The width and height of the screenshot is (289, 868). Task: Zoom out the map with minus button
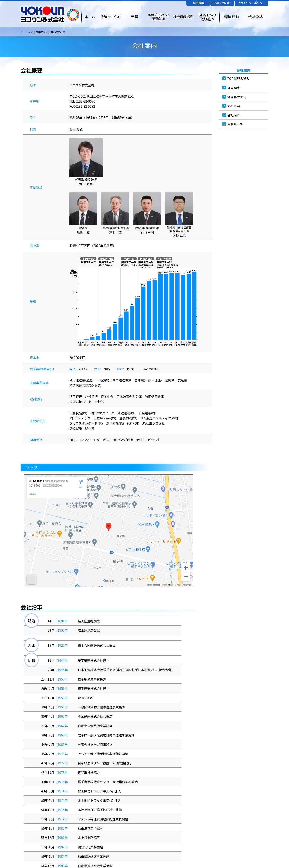186,577
